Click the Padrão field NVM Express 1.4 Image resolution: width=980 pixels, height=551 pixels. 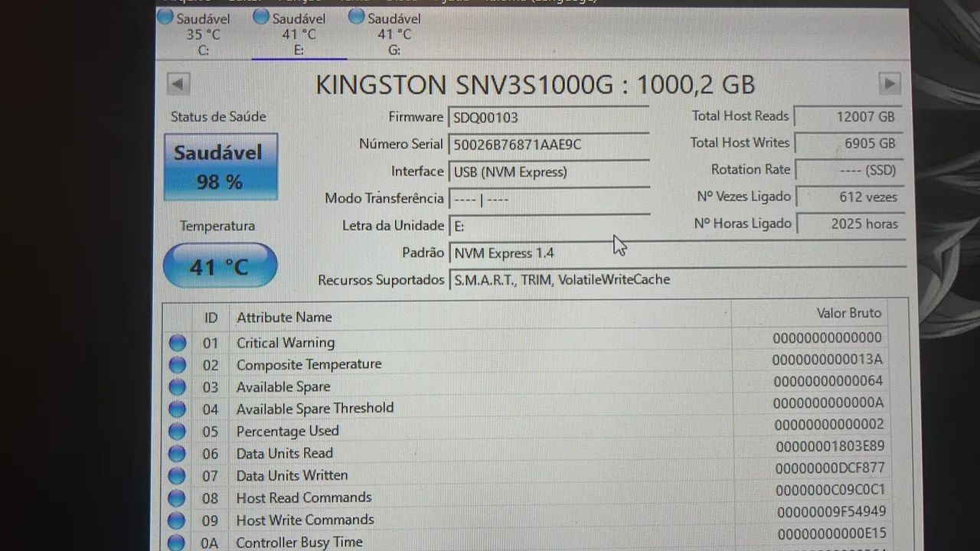click(678, 253)
